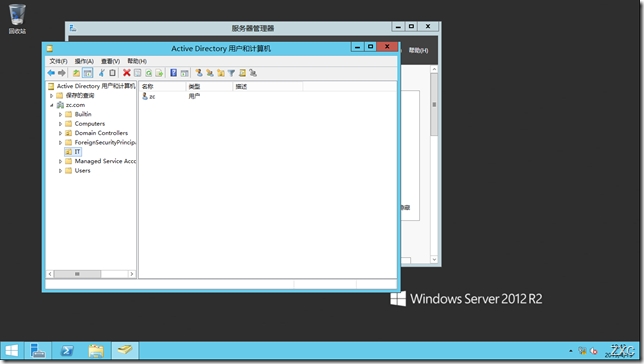Click tree pane scroll-left arrow
The image size is (644, 364).
(x=50, y=274)
